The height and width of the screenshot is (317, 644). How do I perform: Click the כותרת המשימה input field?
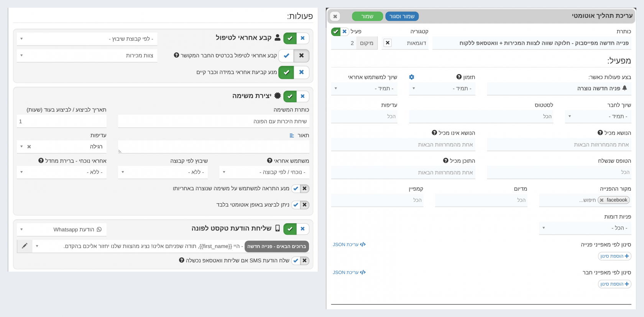coord(214,121)
